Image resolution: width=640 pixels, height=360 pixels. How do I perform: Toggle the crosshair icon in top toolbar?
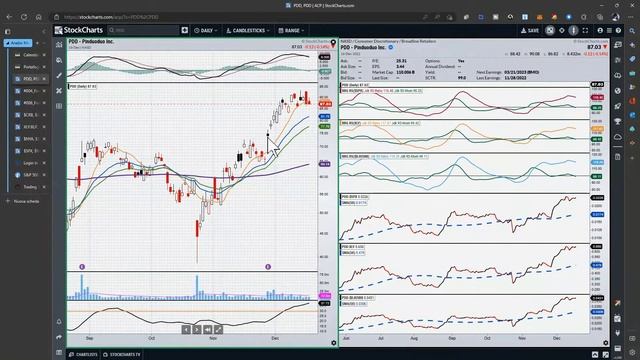click(562, 31)
